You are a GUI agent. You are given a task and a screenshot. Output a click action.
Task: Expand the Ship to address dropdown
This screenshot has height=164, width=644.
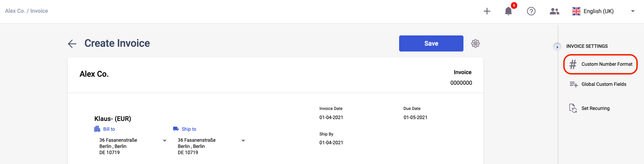243,141
